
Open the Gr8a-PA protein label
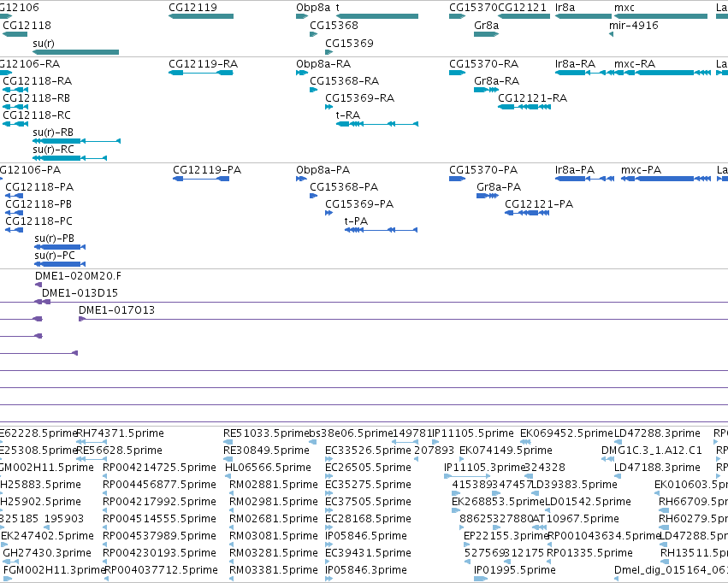point(499,187)
